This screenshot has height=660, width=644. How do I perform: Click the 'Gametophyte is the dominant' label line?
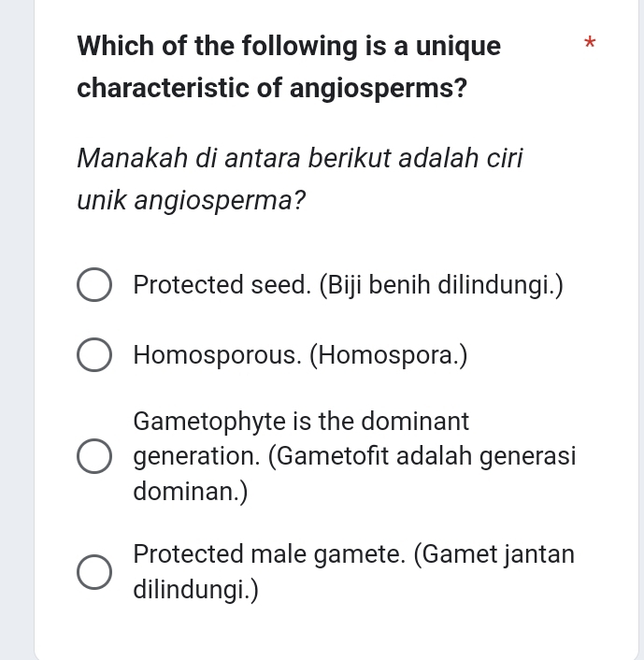(x=301, y=422)
